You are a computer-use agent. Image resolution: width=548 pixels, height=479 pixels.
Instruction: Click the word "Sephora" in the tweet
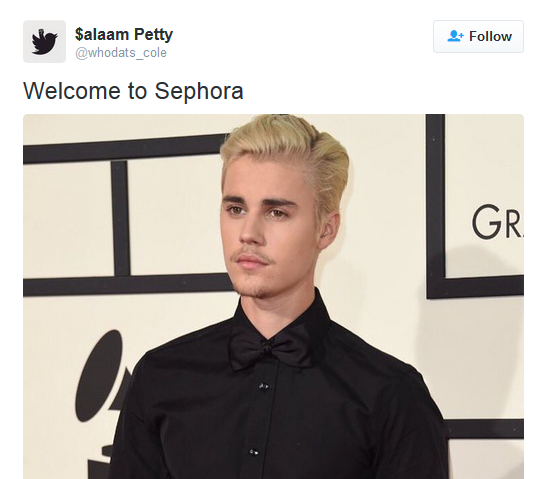[x=199, y=92]
